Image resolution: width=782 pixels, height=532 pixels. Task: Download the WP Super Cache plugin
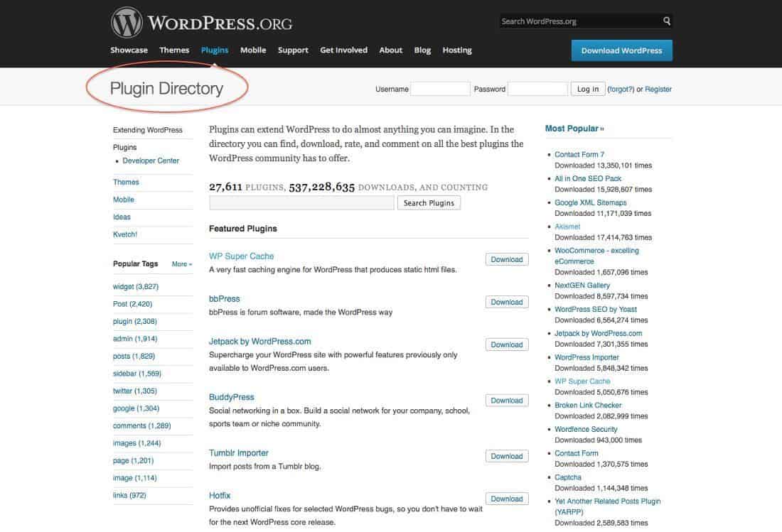pyautogui.click(x=507, y=259)
